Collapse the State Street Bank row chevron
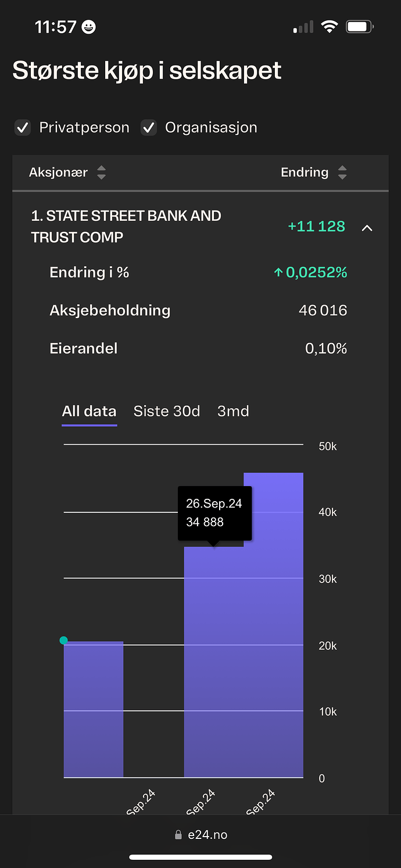The height and width of the screenshot is (868, 401). point(367,228)
